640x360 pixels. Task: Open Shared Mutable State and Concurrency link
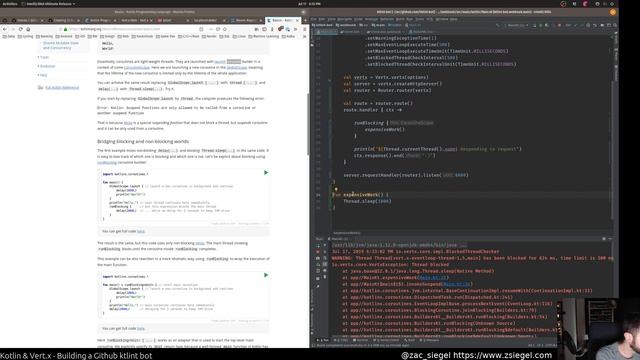(x=60, y=45)
